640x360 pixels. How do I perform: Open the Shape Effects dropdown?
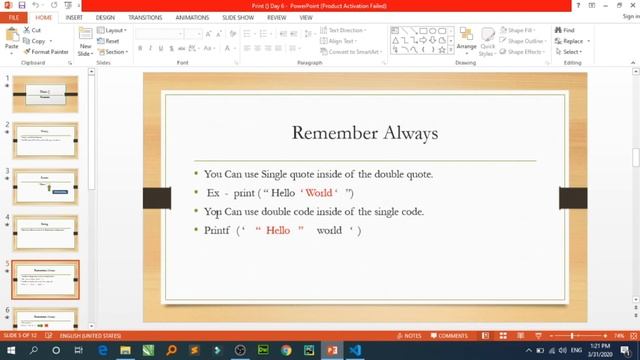pos(523,52)
